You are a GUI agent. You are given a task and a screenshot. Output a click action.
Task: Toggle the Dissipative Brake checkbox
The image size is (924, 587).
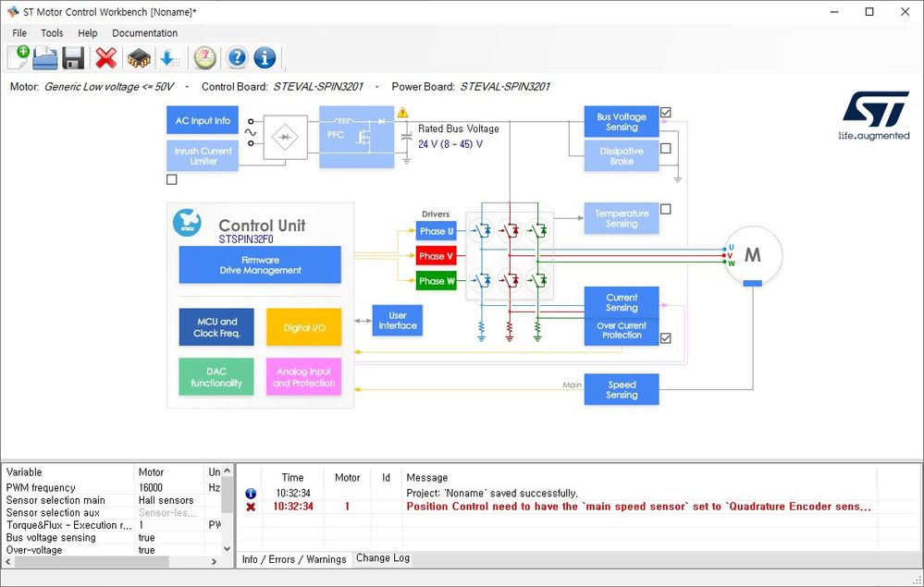[x=666, y=149]
